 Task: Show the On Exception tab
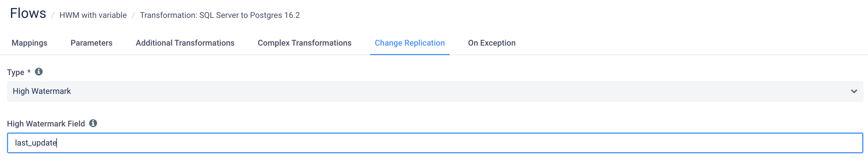491,43
